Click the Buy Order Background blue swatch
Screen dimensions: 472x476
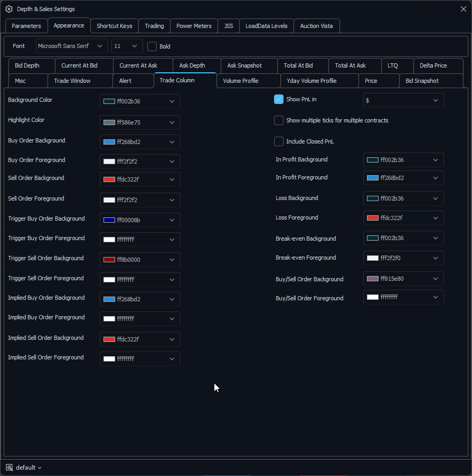[109, 142]
